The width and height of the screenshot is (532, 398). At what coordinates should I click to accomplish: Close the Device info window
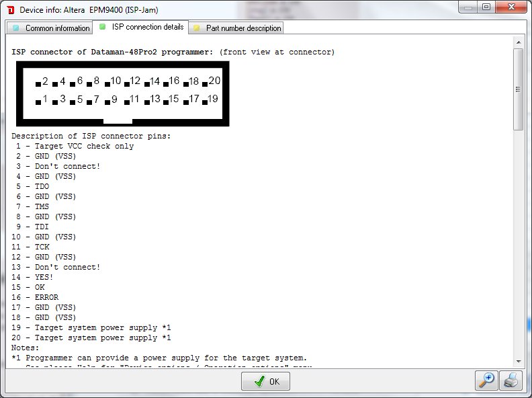512,7
